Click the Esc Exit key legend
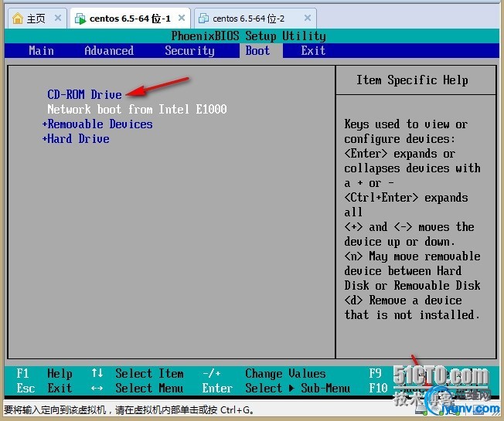 [44, 389]
